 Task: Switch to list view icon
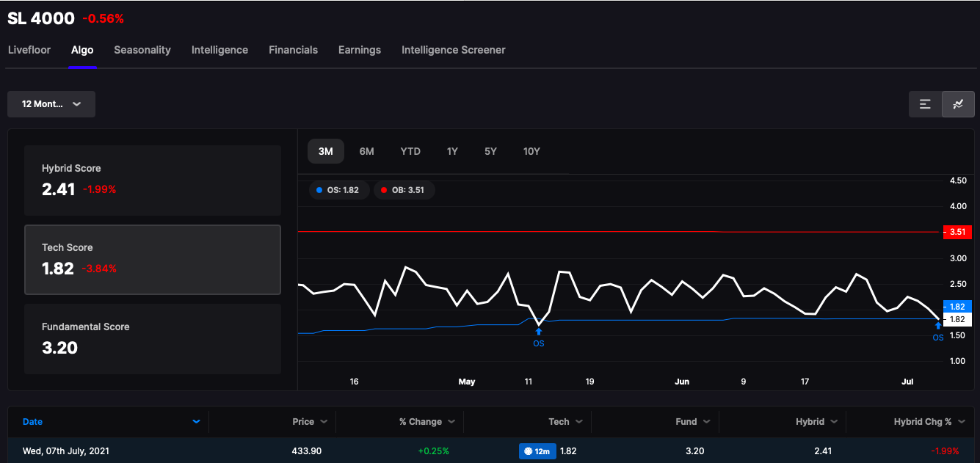pos(925,104)
